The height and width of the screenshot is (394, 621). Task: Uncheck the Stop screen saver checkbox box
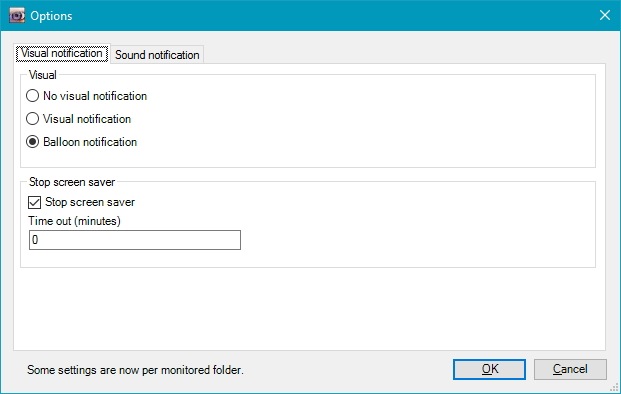34,202
